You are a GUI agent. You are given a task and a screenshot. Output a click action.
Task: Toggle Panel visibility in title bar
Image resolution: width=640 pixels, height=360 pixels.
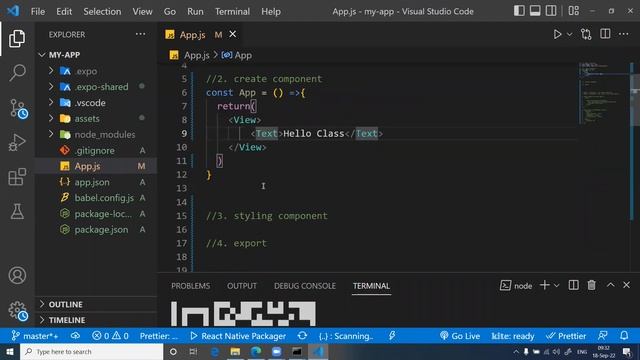point(535,11)
